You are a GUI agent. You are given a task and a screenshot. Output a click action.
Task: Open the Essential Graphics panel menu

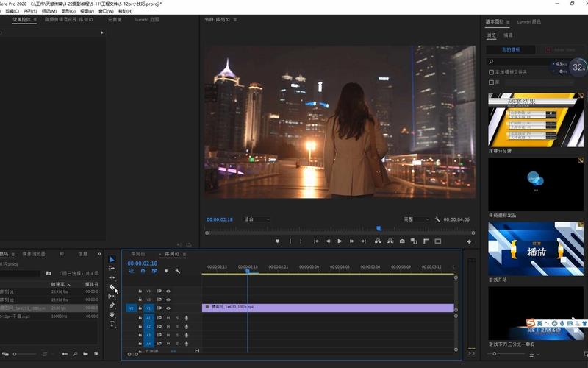[508, 22]
